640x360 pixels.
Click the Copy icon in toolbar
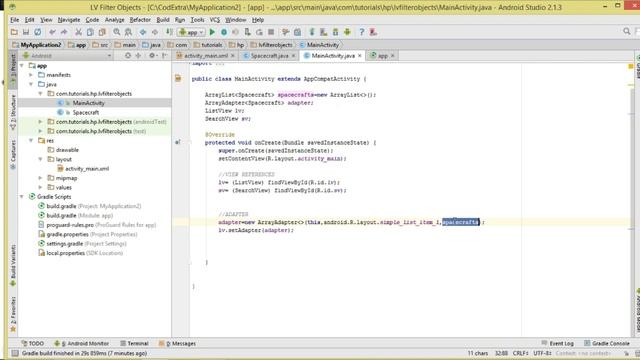pyautogui.click(x=90, y=32)
